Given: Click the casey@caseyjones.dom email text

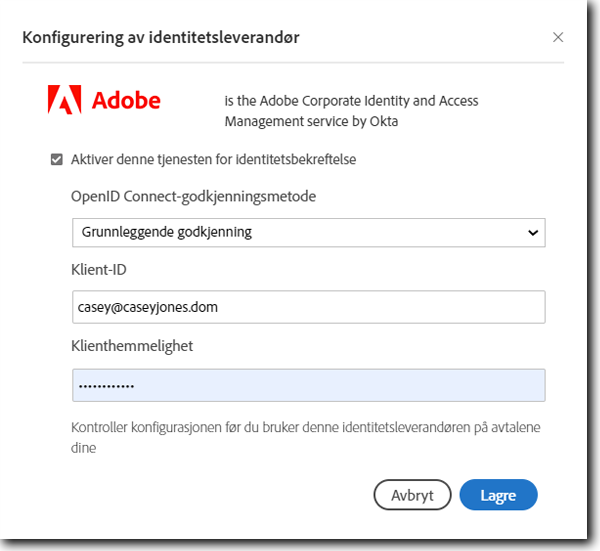Looking at the screenshot, I should (x=148, y=308).
